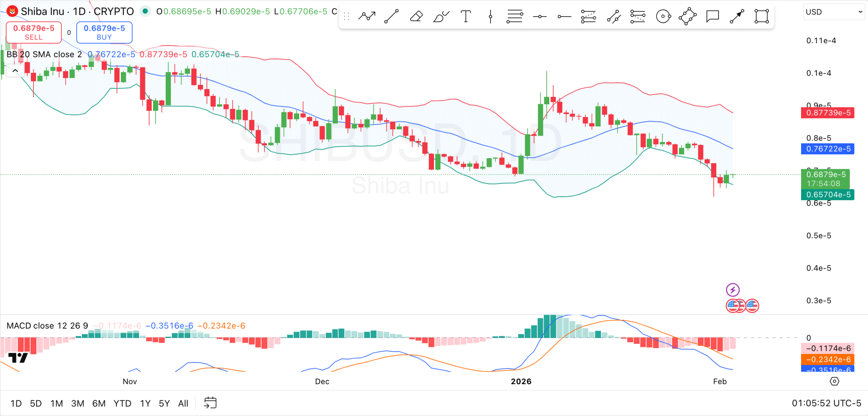Select the Arrow Marker tool

coord(737,16)
